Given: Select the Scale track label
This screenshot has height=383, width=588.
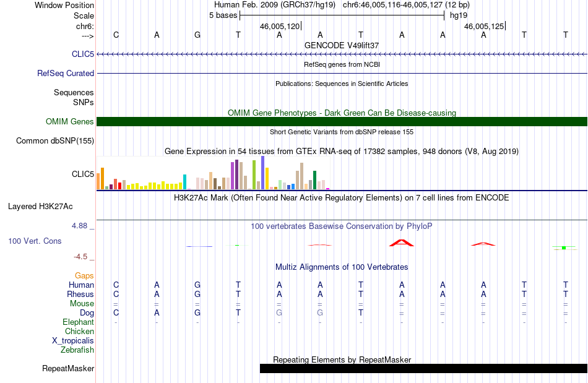Looking at the screenshot, I should coord(84,15).
